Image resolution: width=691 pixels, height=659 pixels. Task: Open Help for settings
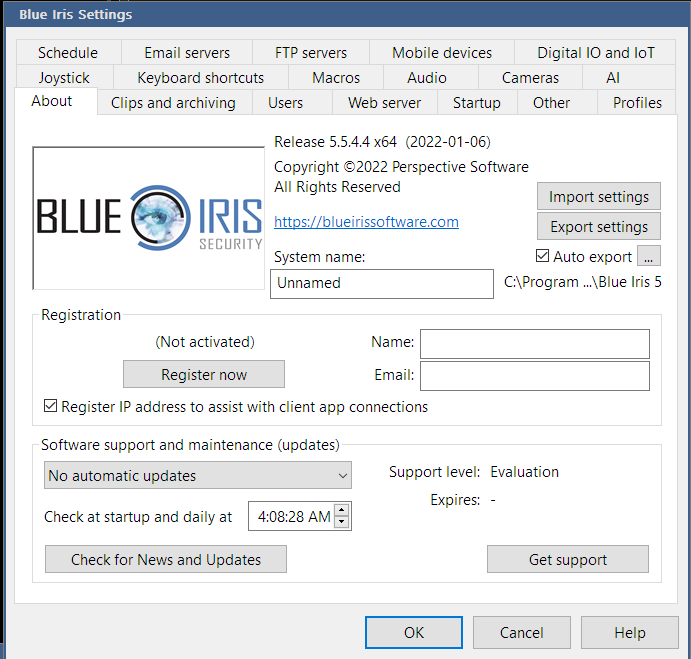630,633
